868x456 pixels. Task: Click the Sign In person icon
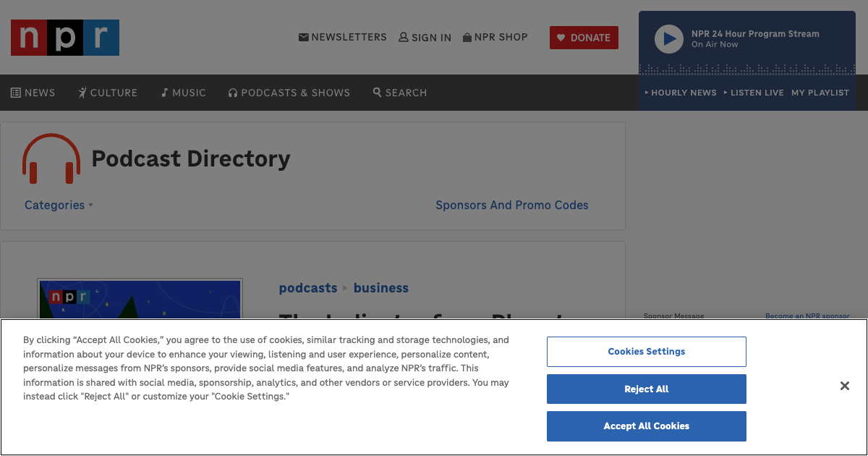[x=404, y=37]
